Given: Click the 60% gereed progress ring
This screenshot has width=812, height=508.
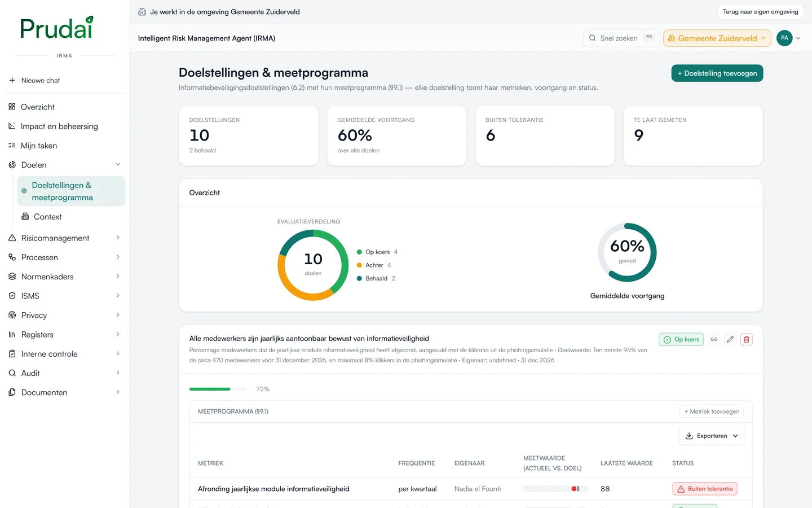Looking at the screenshot, I should [x=627, y=252].
